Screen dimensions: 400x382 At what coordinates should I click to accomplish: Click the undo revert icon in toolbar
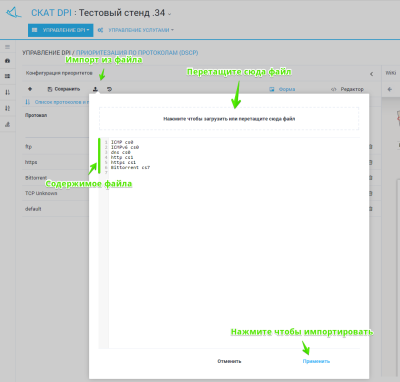[109, 89]
